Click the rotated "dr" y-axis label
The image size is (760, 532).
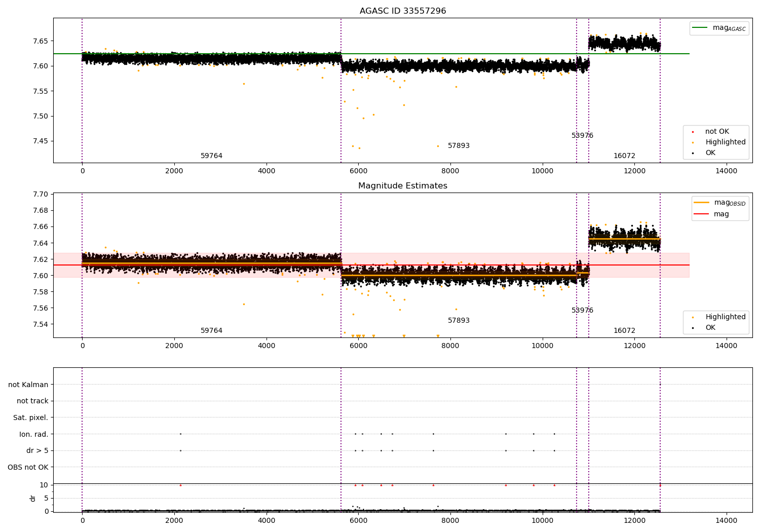[x=32, y=498]
